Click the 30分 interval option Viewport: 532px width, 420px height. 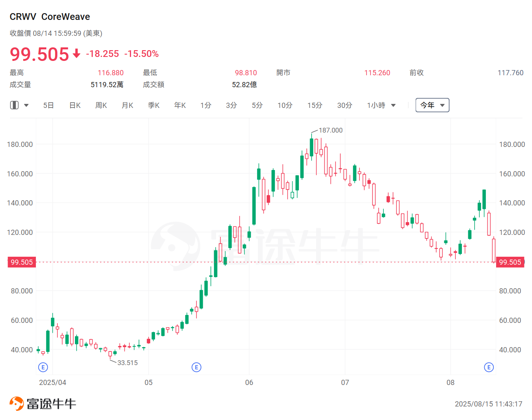coord(344,105)
